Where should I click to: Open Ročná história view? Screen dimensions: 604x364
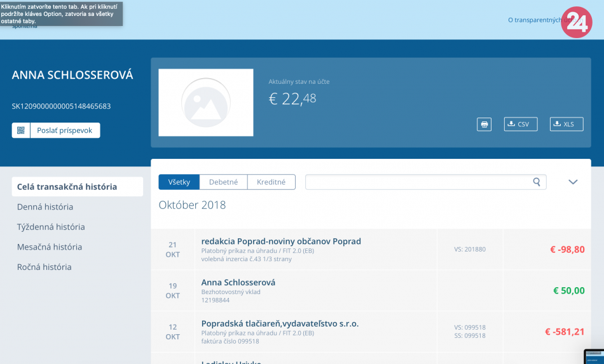pyautogui.click(x=45, y=267)
